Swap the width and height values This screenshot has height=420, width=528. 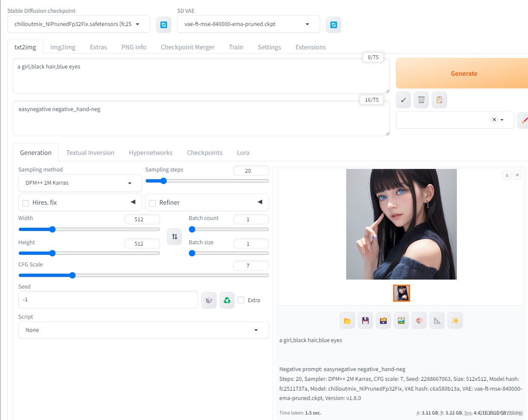tap(174, 237)
